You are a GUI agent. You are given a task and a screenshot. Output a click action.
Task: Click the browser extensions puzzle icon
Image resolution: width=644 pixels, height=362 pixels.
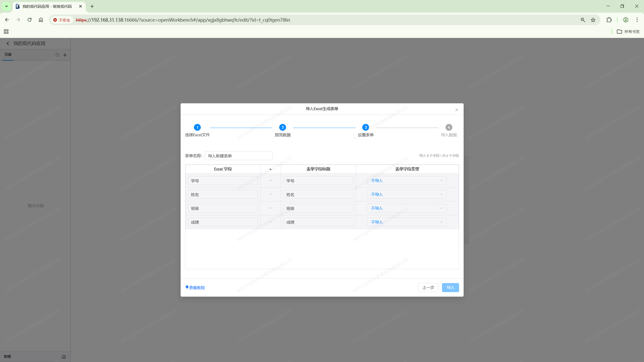(609, 20)
